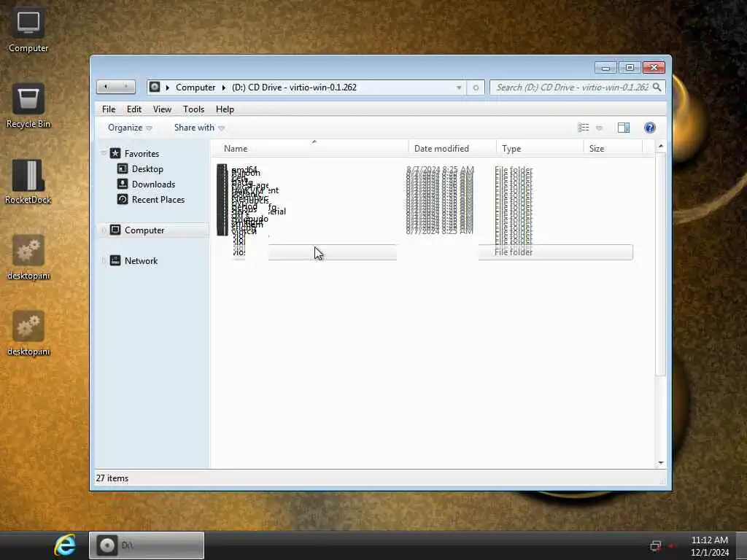The image size is (747, 560).
Task: Open the Tools menu
Action: coord(193,109)
